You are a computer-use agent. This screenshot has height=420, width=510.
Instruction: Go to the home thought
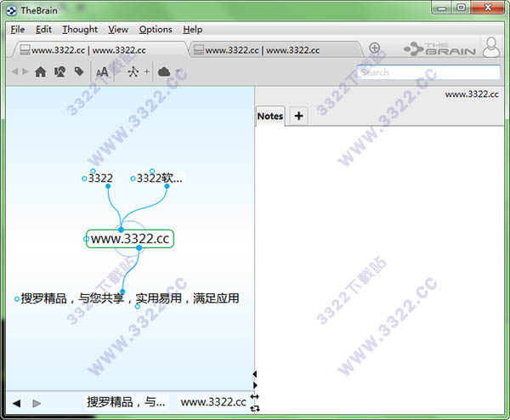point(40,71)
